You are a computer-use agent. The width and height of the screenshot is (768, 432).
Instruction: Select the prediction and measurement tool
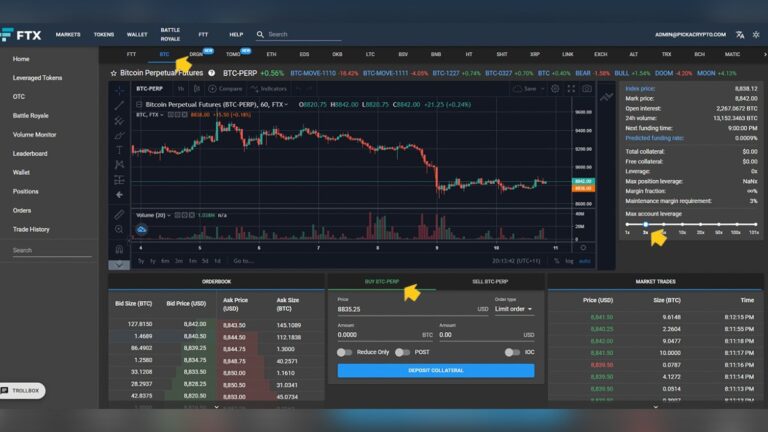[119, 180]
